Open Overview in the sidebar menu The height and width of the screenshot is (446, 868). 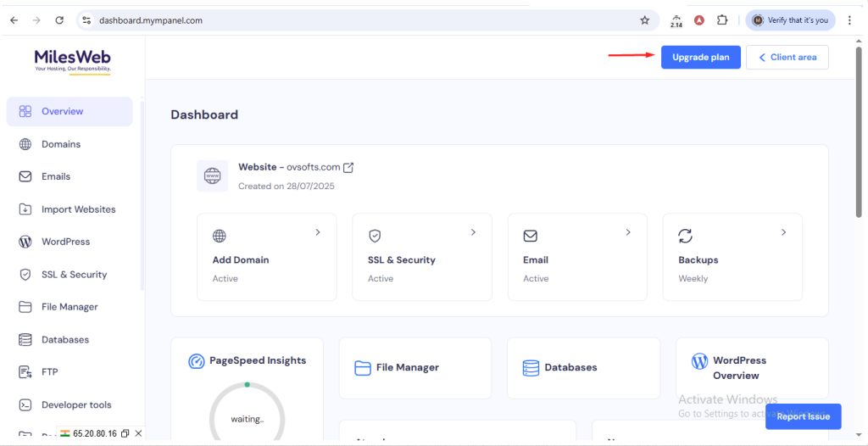click(70, 111)
